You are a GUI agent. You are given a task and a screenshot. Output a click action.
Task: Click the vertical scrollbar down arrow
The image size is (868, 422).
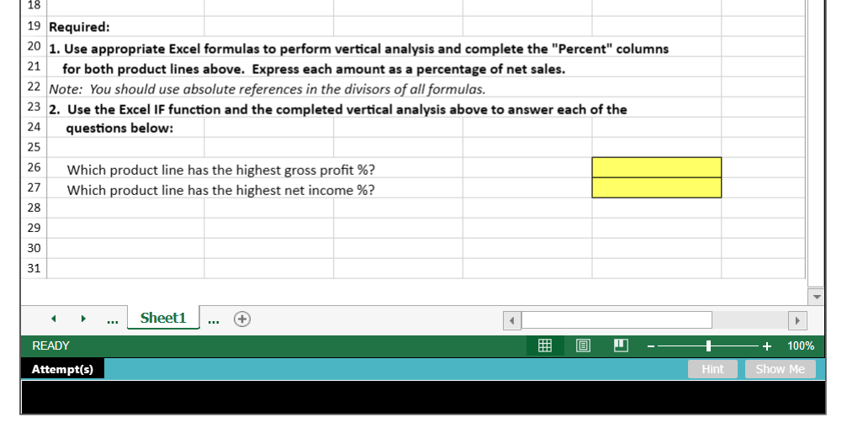(x=816, y=297)
